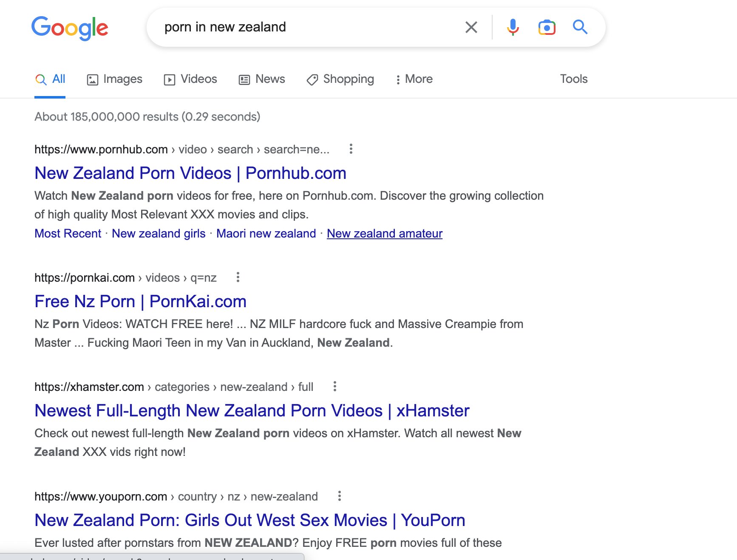Image resolution: width=737 pixels, height=560 pixels.
Task: Switch to the News tab
Action: coord(262,79)
